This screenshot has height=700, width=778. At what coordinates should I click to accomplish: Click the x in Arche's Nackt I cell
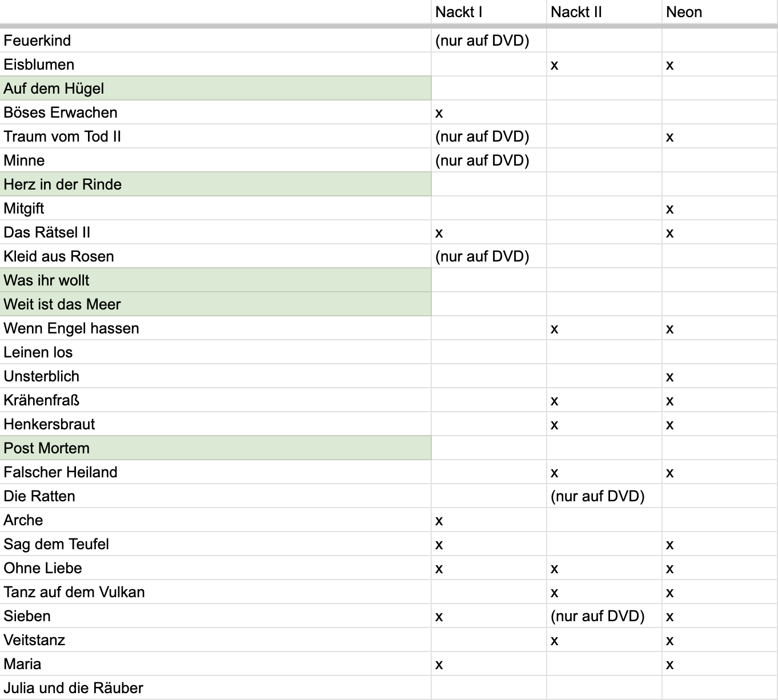click(439, 521)
